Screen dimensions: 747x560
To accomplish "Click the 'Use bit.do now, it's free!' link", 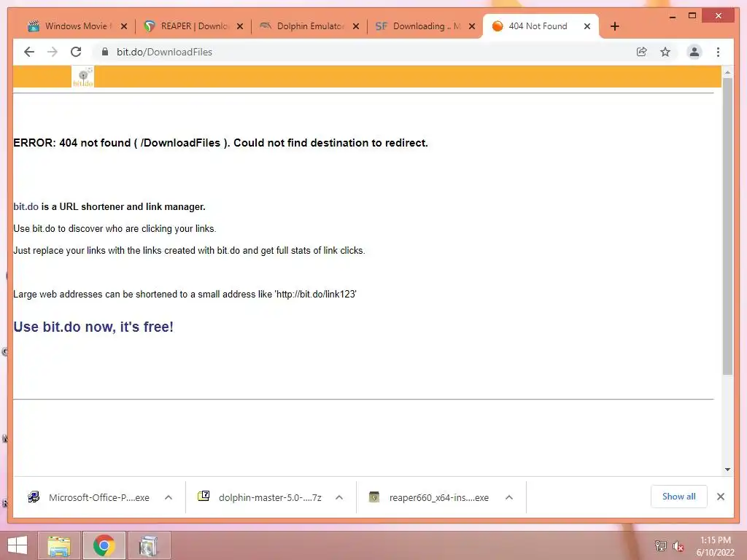I will [x=93, y=327].
